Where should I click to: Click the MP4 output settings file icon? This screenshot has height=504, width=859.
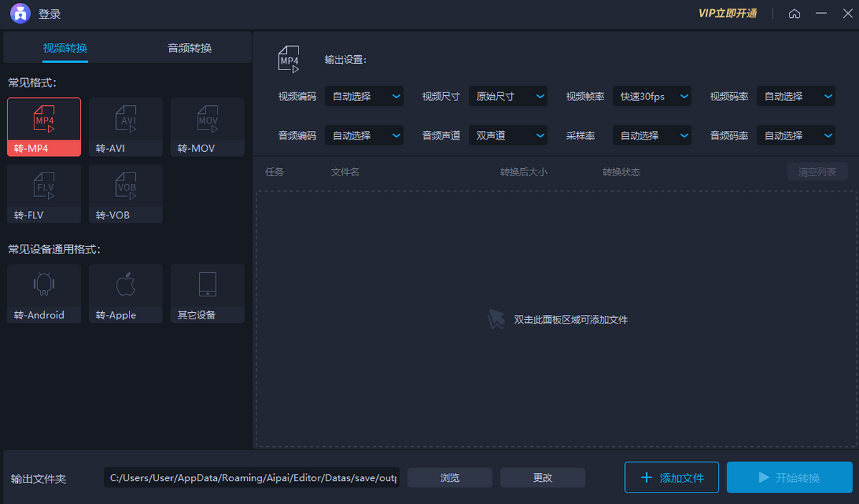coord(288,59)
